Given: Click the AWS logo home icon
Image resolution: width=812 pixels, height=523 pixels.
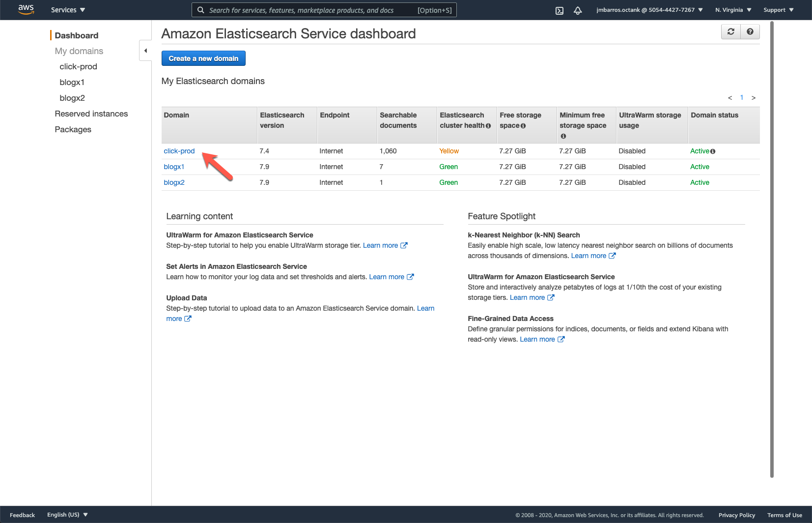Looking at the screenshot, I should [x=26, y=9].
